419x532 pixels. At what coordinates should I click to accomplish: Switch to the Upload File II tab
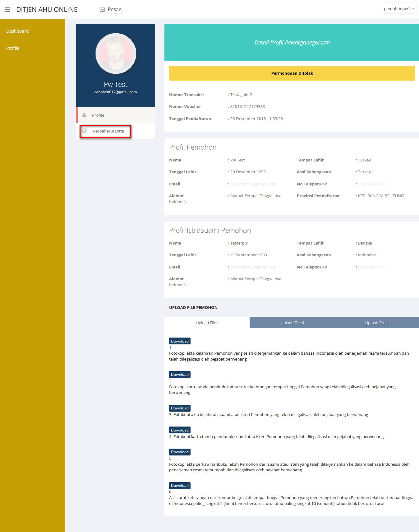tap(292, 323)
